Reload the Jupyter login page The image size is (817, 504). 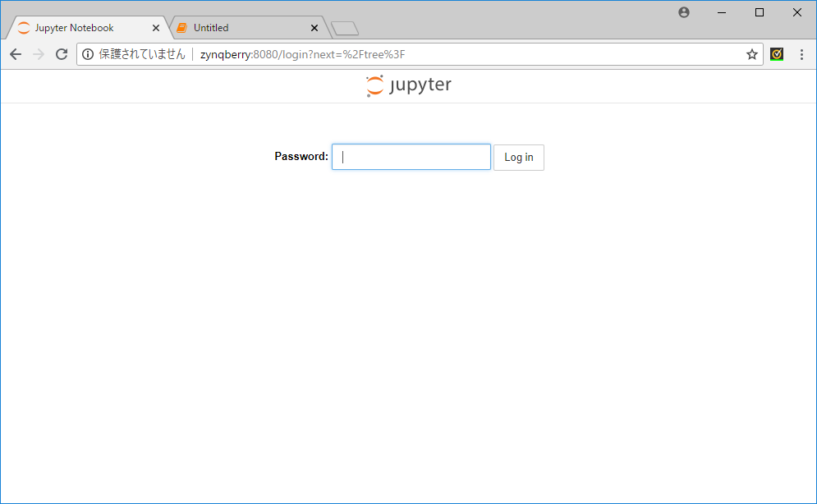coord(62,54)
